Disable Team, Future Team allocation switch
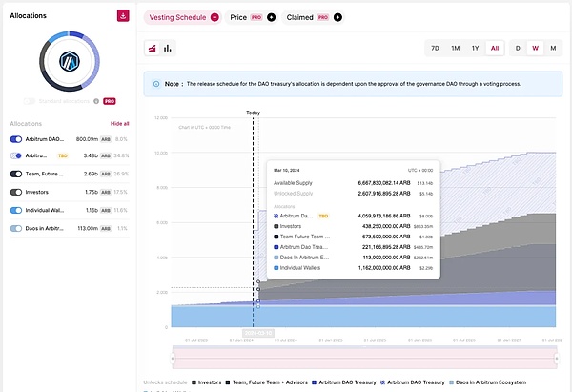Image resolution: width=572 pixels, height=392 pixels. pos(16,174)
